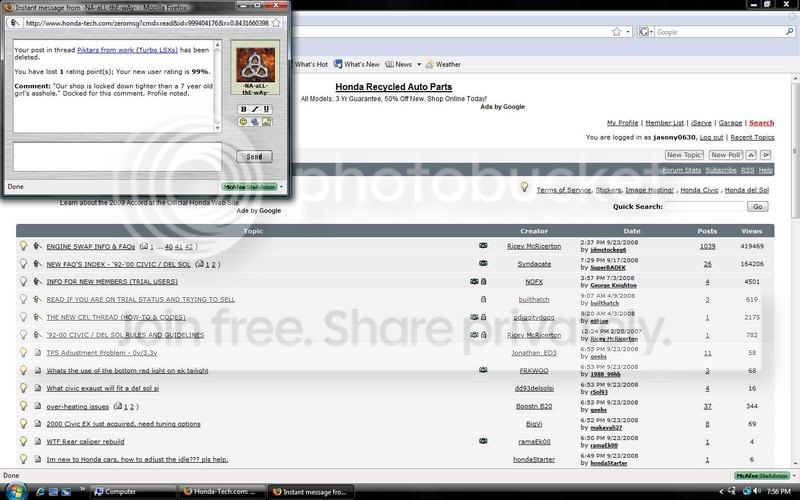Click the Windows Start orb
Image resolution: width=800 pixels, height=500 pixels.
13,491
